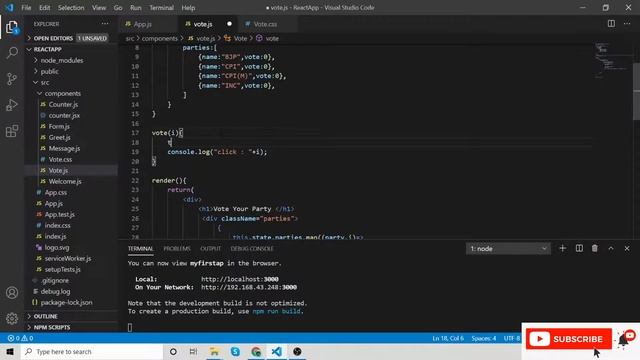Open Cortana circle icon in taskbar
The height and width of the screenshot is (360, 640).
(173, 351)
